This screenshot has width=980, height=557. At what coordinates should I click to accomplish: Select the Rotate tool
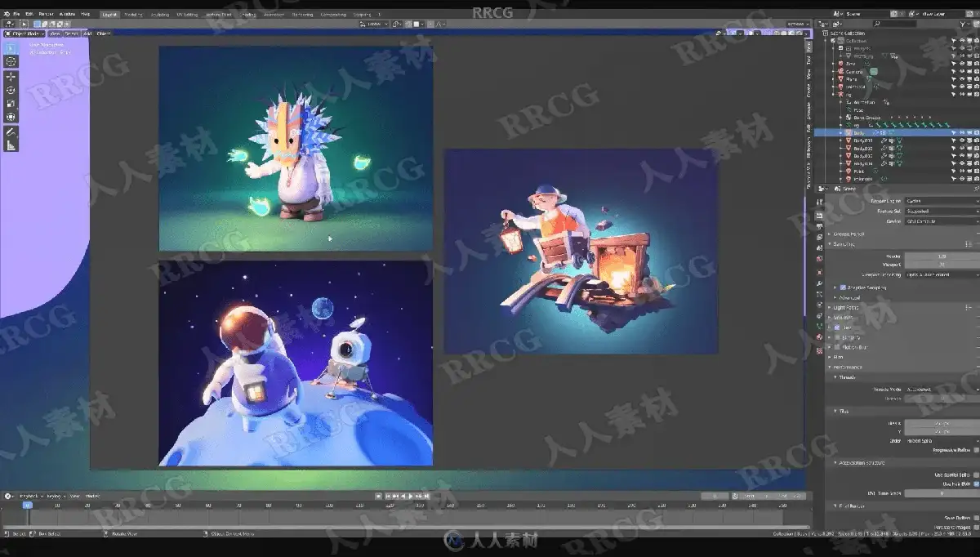(11, 90)
